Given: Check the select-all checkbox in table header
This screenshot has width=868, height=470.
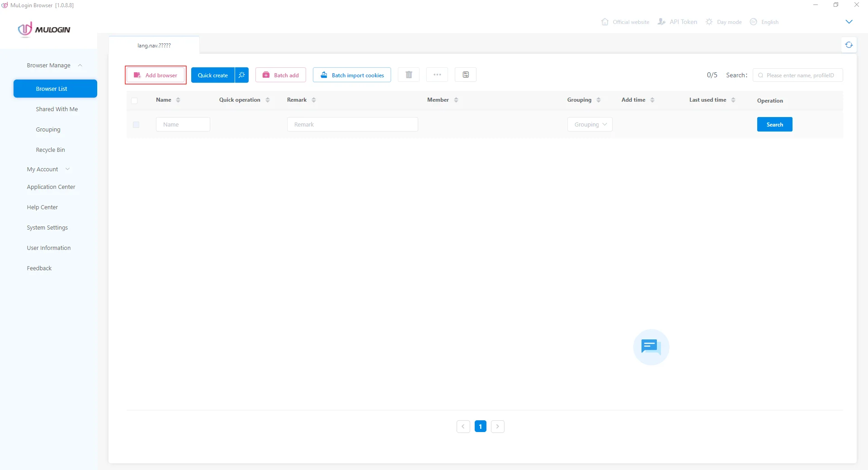Looking at the screenshot, I should pos(134,100).
